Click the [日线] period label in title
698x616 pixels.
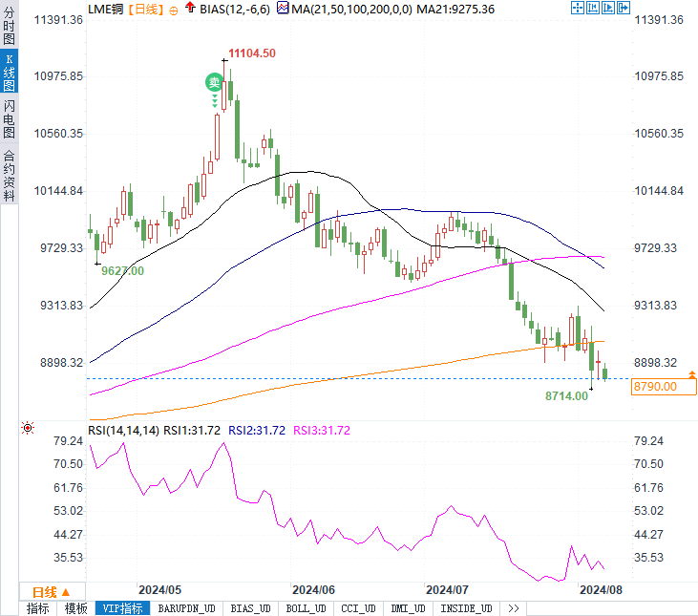point(146,10)
